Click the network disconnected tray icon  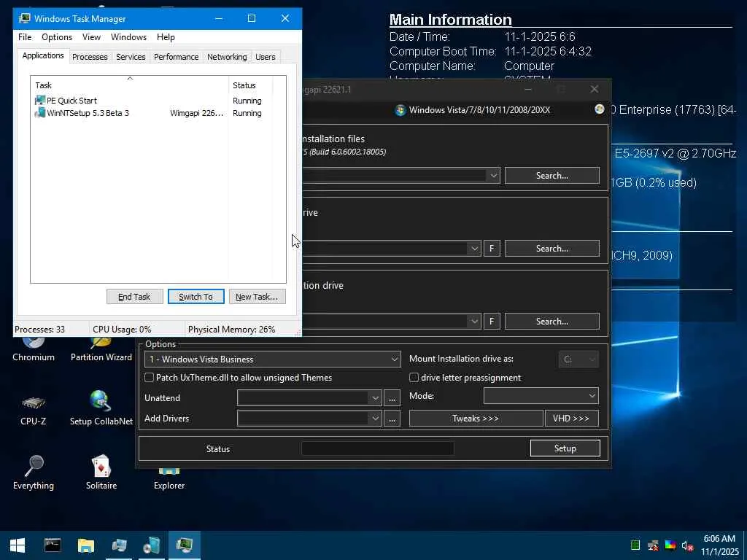tap(653, 545)
